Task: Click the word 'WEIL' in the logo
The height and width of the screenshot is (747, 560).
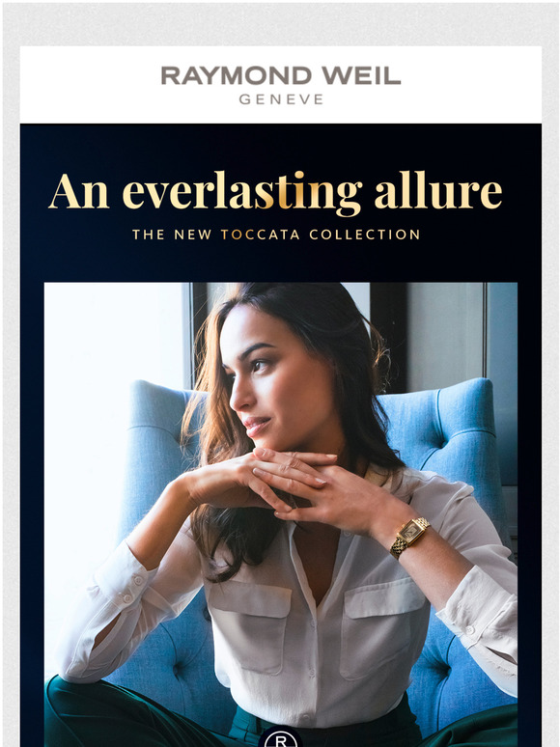Action: click(361, 75)
